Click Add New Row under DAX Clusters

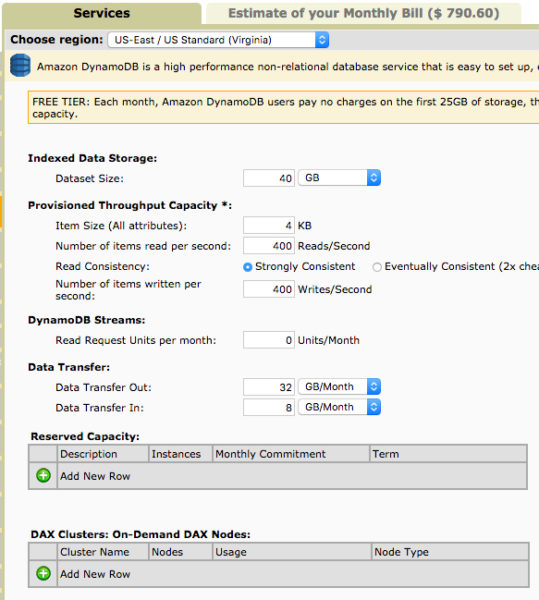(95, 574)
